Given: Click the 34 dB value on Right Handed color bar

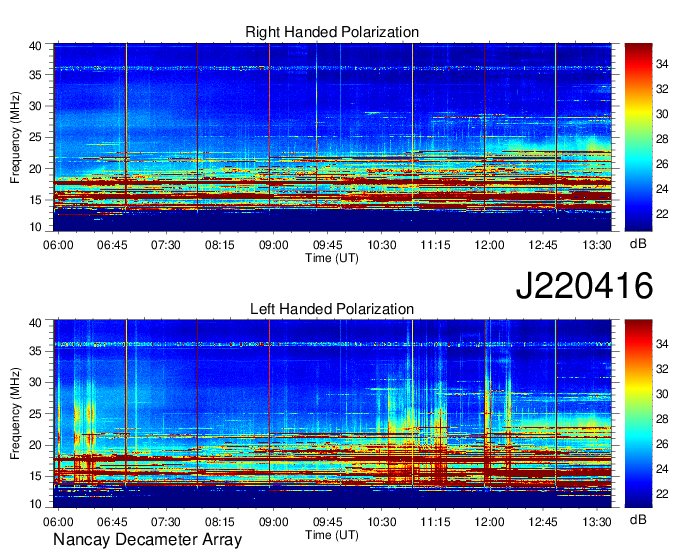Looking at the screenshot, I should coord(662,64).
